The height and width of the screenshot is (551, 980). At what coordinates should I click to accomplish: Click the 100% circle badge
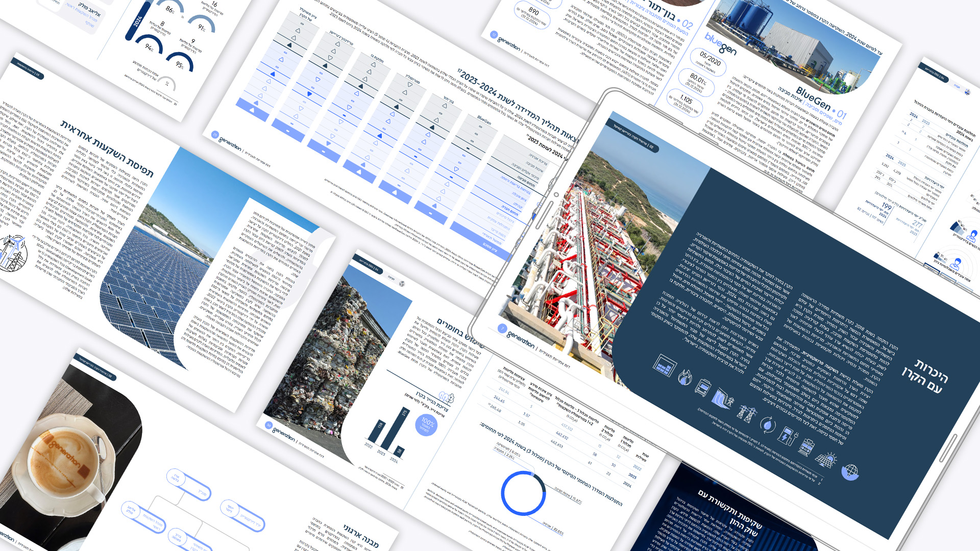click(426, 424)
